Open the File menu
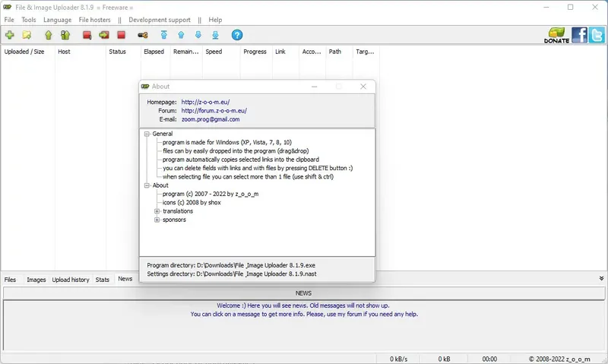Viewport: 608px width, 364px height. [9, 20]
